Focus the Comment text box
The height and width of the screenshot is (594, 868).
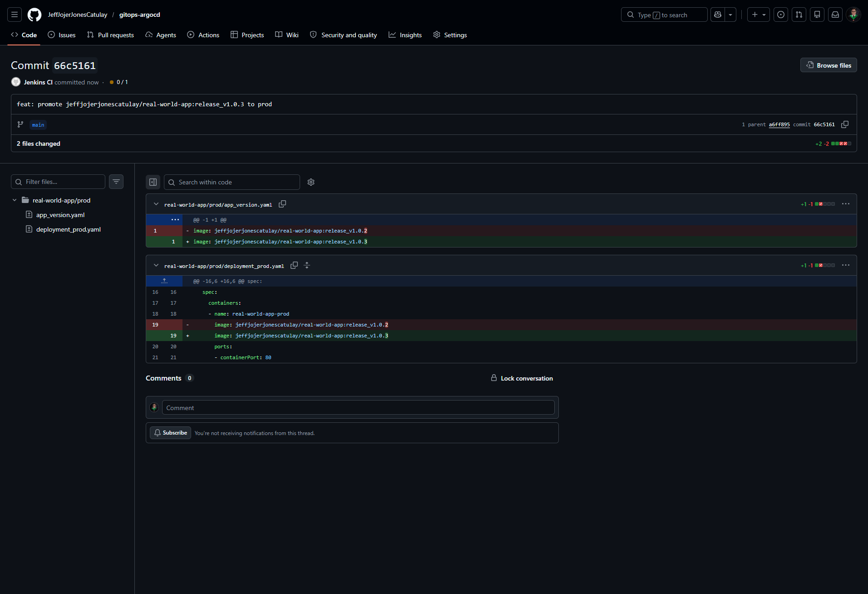point(358,407)
